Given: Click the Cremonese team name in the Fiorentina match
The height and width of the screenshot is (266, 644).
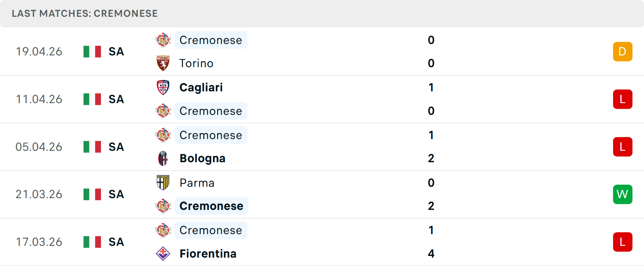Looking at the screenshot, I should [x=211, y=230].
